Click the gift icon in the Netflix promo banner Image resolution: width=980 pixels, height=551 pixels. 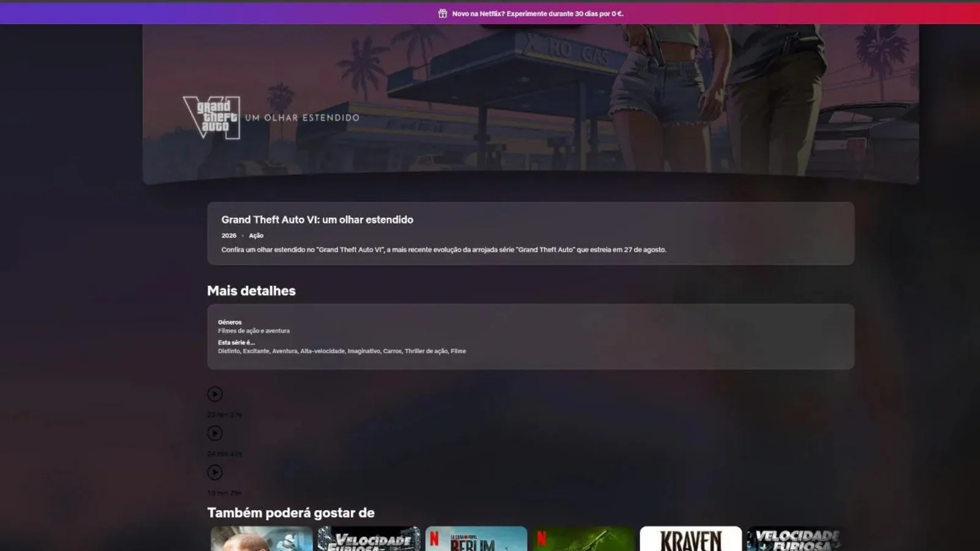coord(442,13)
